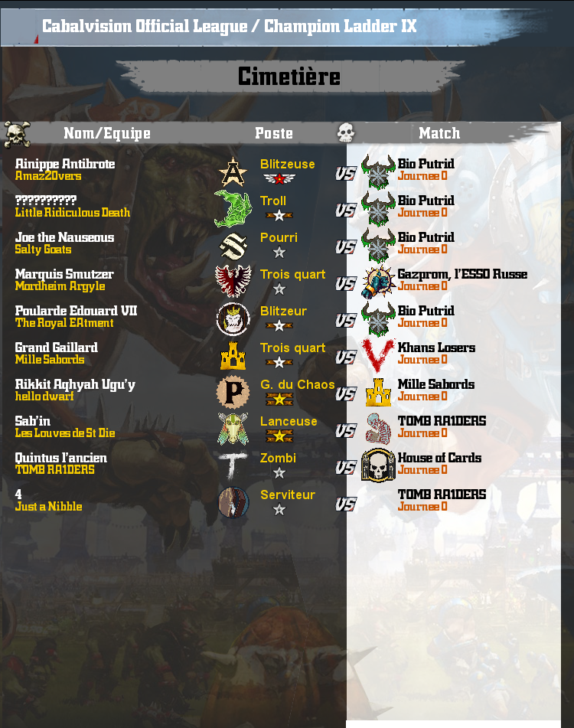Click the Amaz2Overs star A team logo
Image resolution: width=574 pixels, height=728 pixels.
[233, 171]
